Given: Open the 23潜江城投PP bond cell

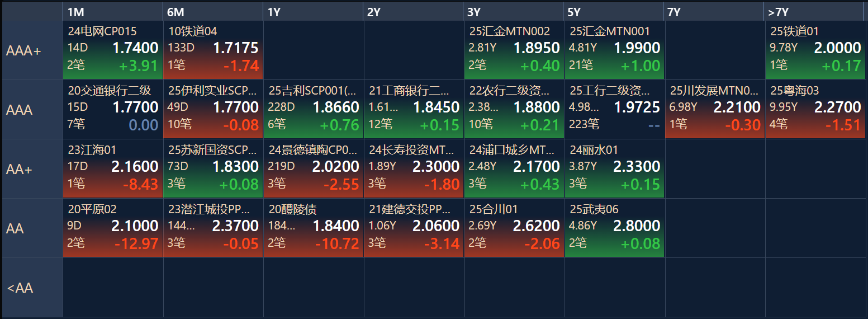Looking at the screenshot, I should point(213,228).
